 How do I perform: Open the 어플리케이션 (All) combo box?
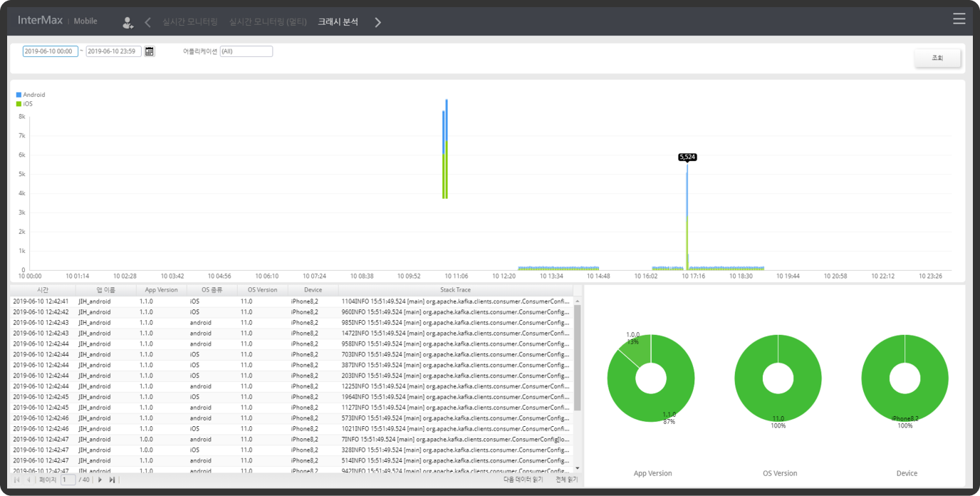coord(246,51)
